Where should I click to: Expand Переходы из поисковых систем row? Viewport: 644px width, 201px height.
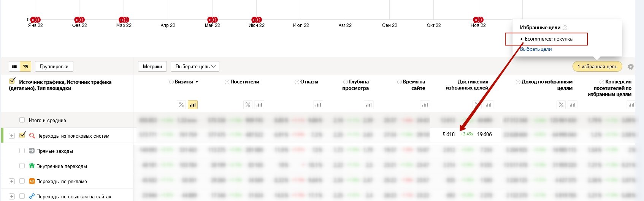coord(12,136)
